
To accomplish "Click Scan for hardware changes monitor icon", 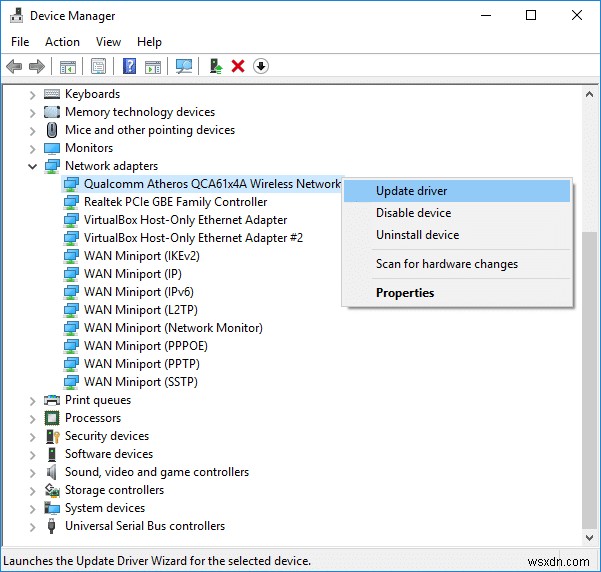I will pyautogui.click(x=184, y=66).
